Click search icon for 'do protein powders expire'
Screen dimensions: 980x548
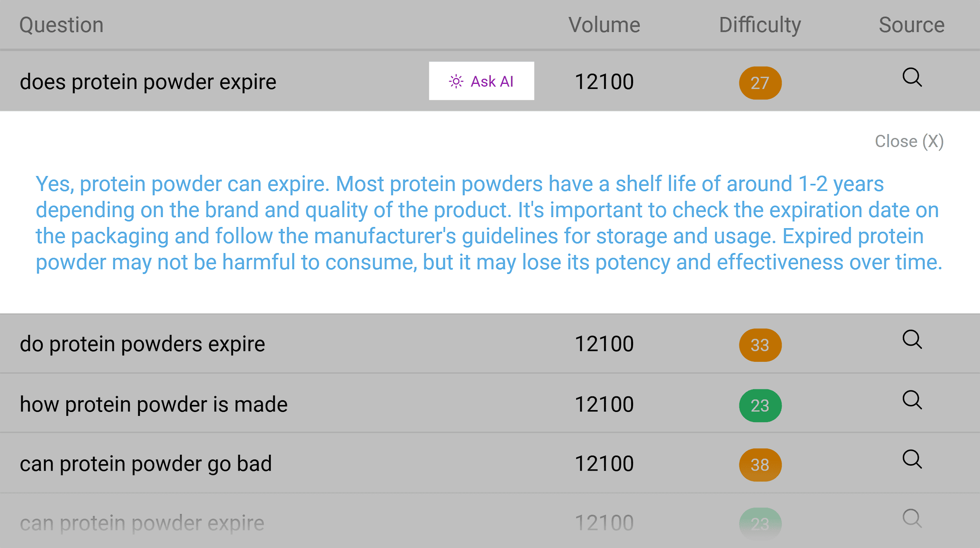[912, 339]
